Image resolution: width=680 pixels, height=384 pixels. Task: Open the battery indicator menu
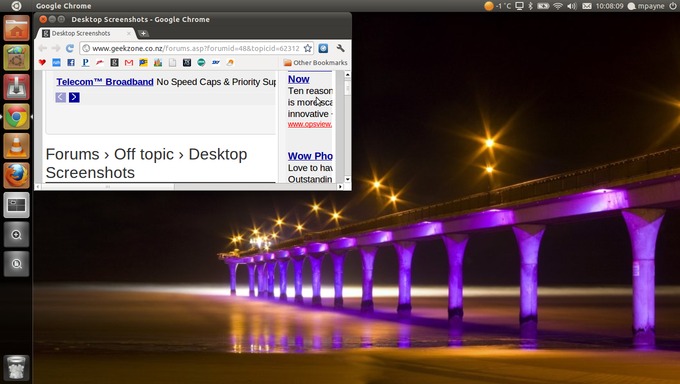pos(543,6)
